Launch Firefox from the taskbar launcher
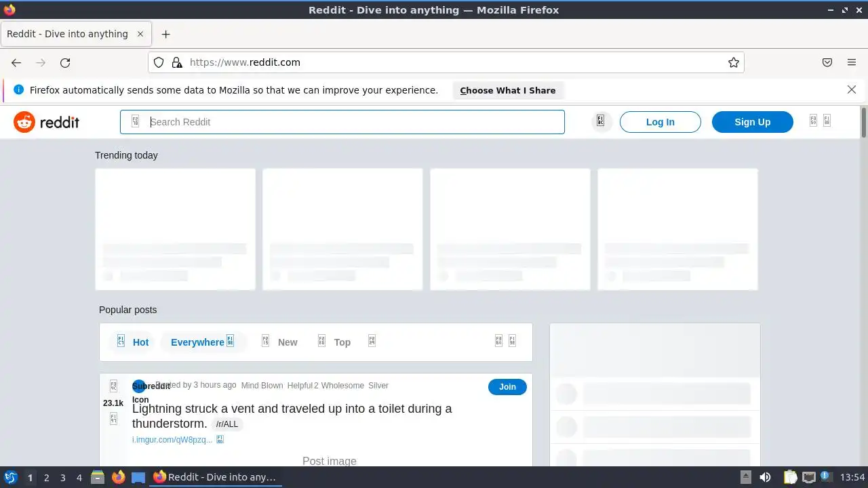The height and width of the screenshot is (488, 868). [x=118, y=477]
